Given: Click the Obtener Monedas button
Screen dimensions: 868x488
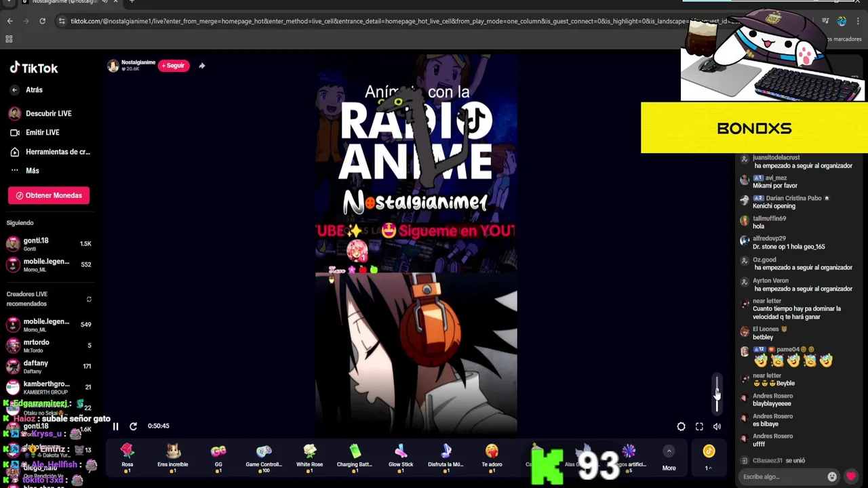Looking at the screenshot, I should (x=49, y=195).
